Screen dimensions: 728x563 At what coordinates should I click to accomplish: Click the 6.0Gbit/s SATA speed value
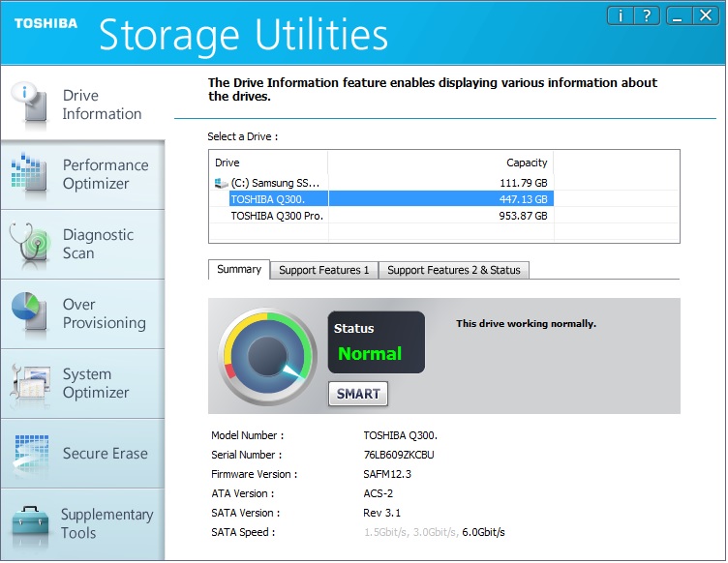(483, 532)
